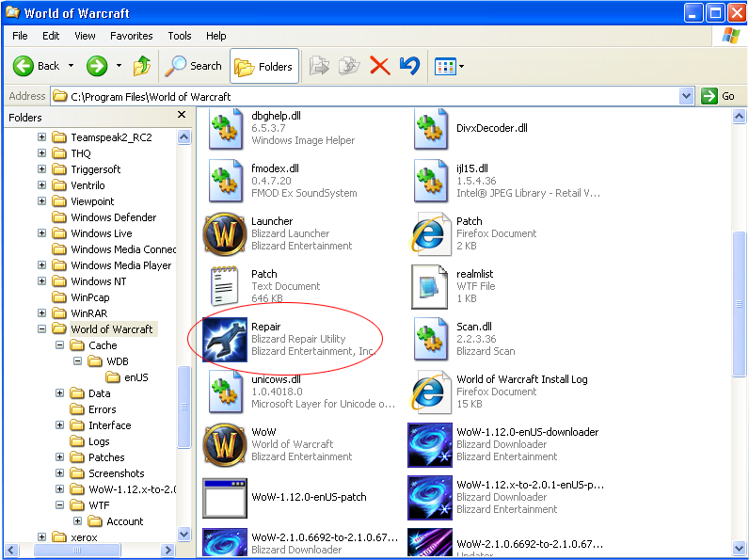Click the green Forward arrow button
This screenshot has height=560, width=749.
(x=97, y=66)
